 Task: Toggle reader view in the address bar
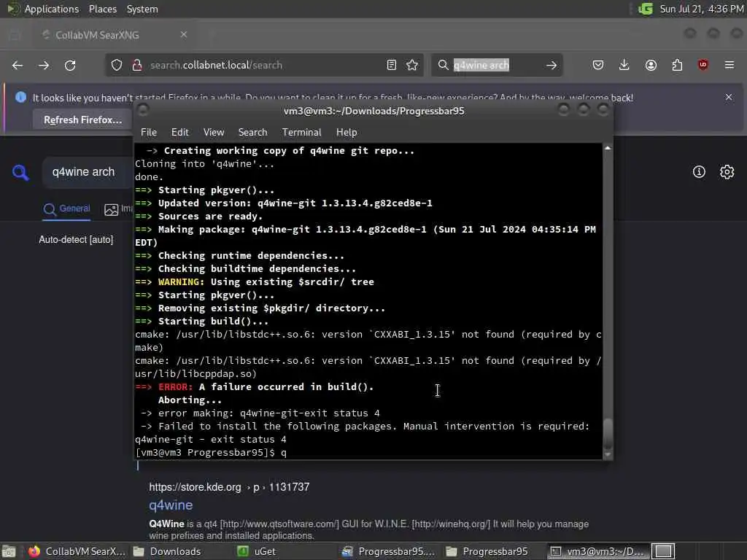coord(392,65)
